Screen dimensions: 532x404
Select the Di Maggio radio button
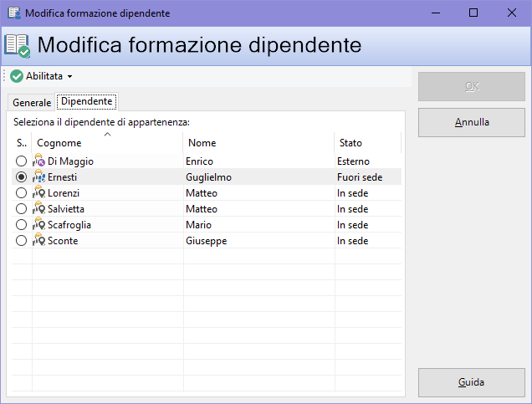coord(21,161)
